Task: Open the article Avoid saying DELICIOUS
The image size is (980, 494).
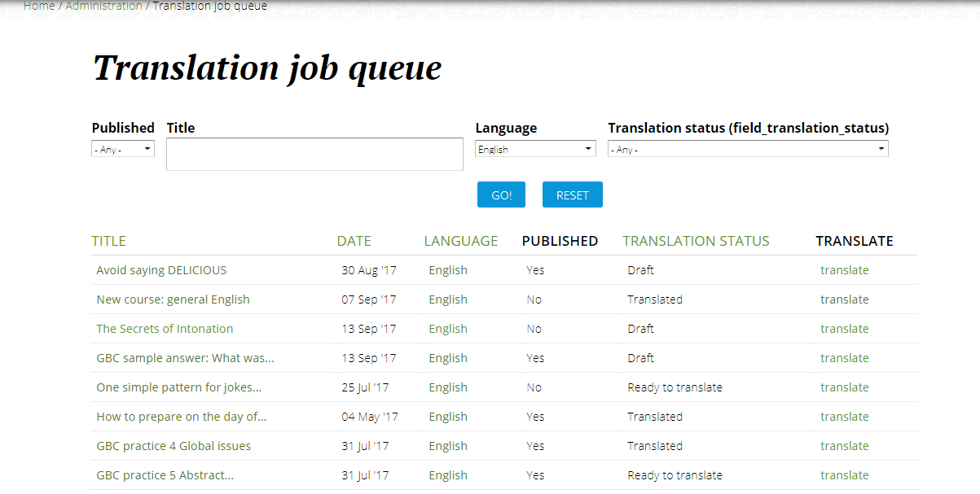Action: (x=161, y=270)
